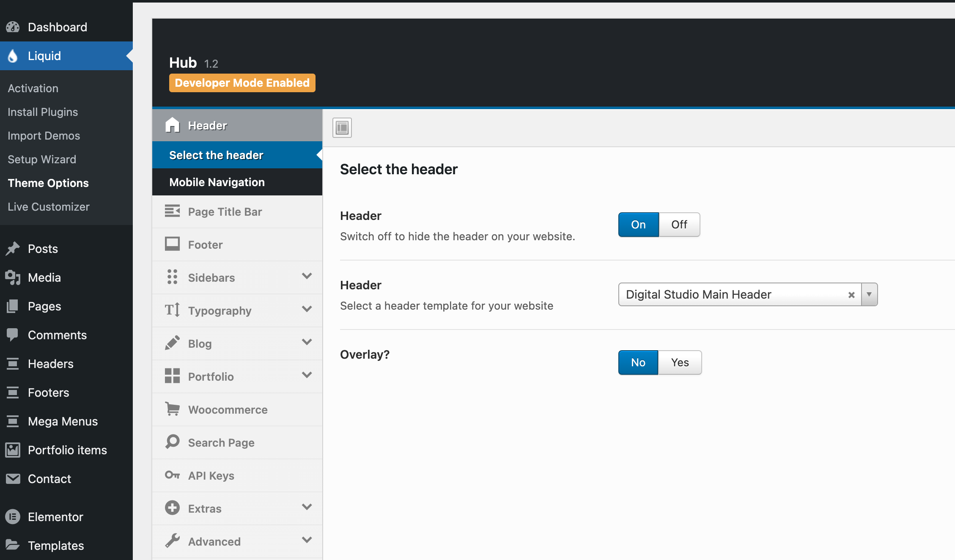Select No for the Overlay option
The width and height of the screenshot is (955, 560).
coord(638,362)
